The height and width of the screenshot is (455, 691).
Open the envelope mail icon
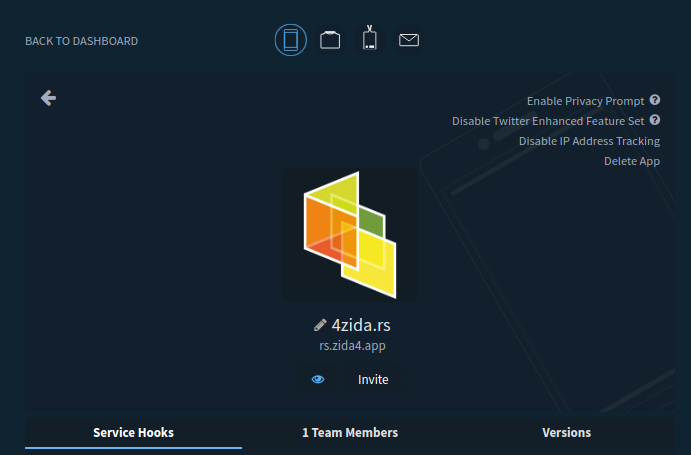coord(409,40)
